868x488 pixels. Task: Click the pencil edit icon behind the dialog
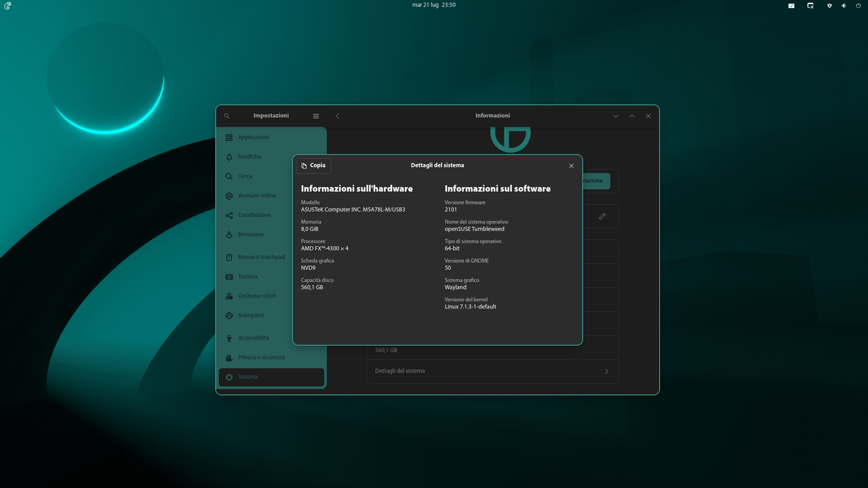click(x=602, y=217)
